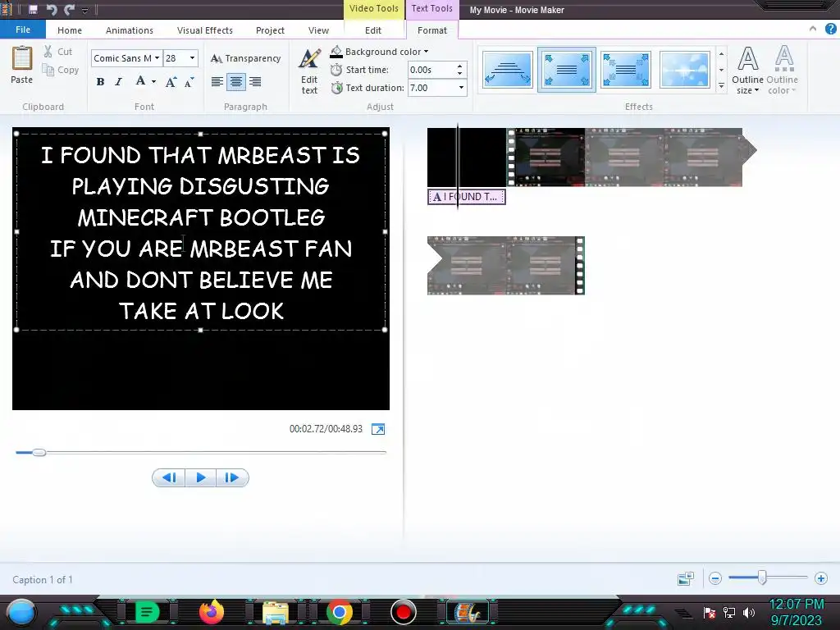Select the 'I FOUND T...' caption clip
The width and height of the screenshot is (840, 630).
coord(467,197)
